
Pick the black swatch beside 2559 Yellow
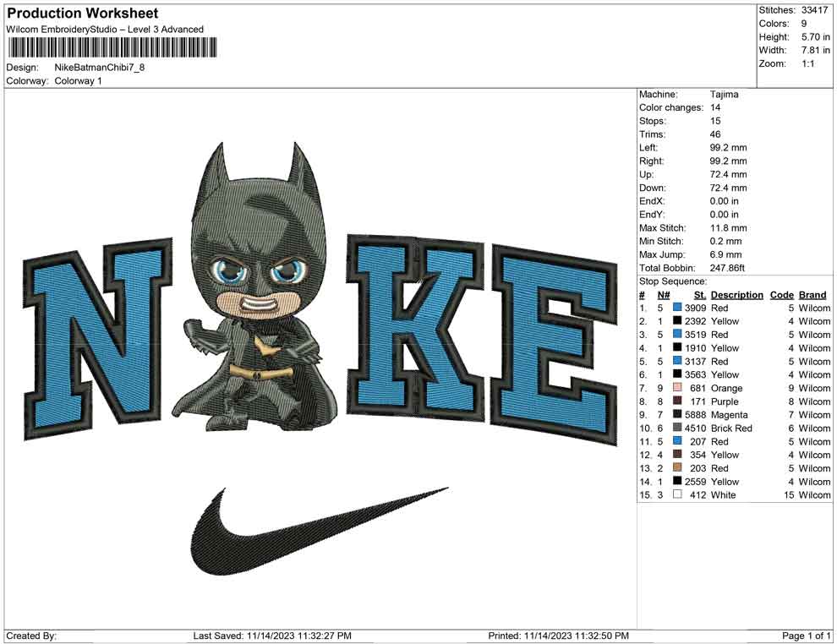[x=677, y=481]
